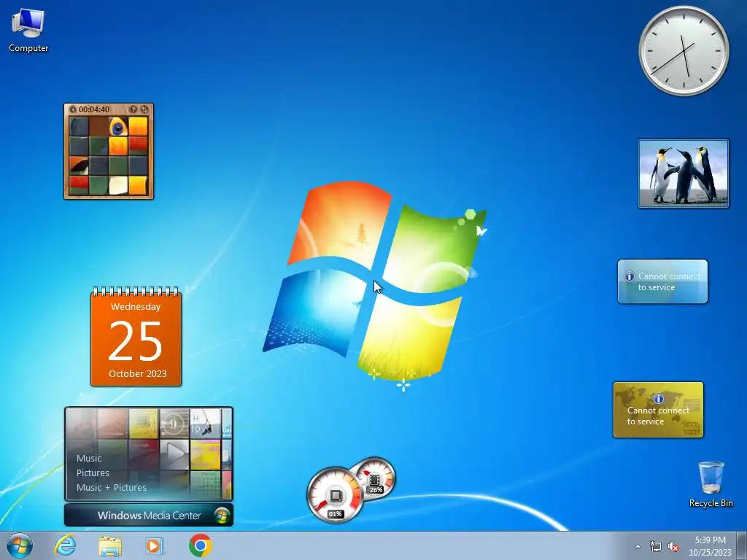Click the gold Cannot connect to service gadget
The width and height of the screenshot is (747, 560).
[x=659, y=410]
